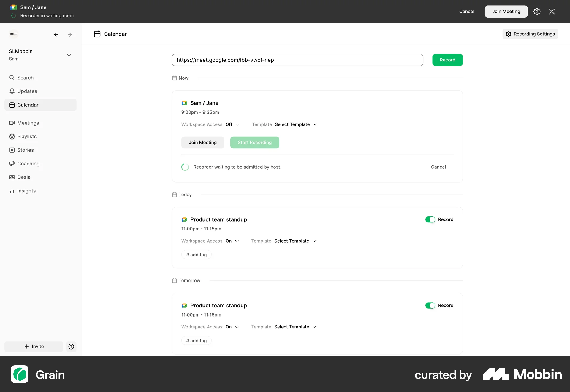Switch to the Calendar section
Viewport: 570px width, 392px height.
tap(28, 105)
